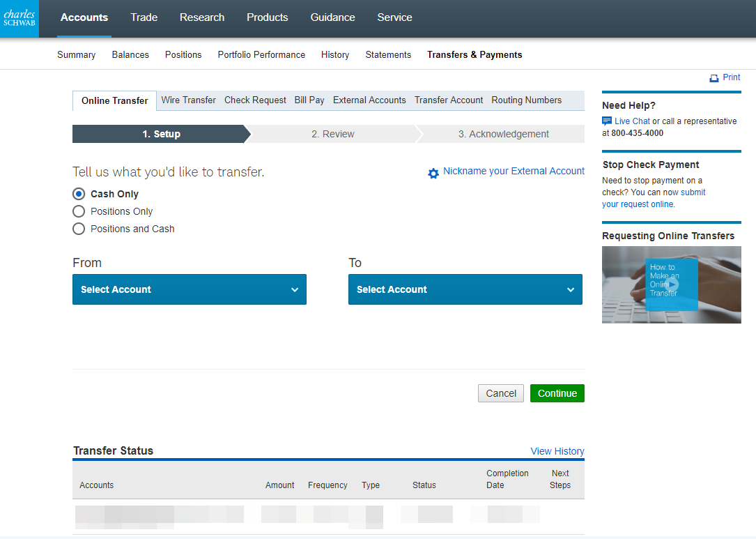This screenshot has height=539, width=756.
Task: Click the Continue button
Action: [557, 393]
